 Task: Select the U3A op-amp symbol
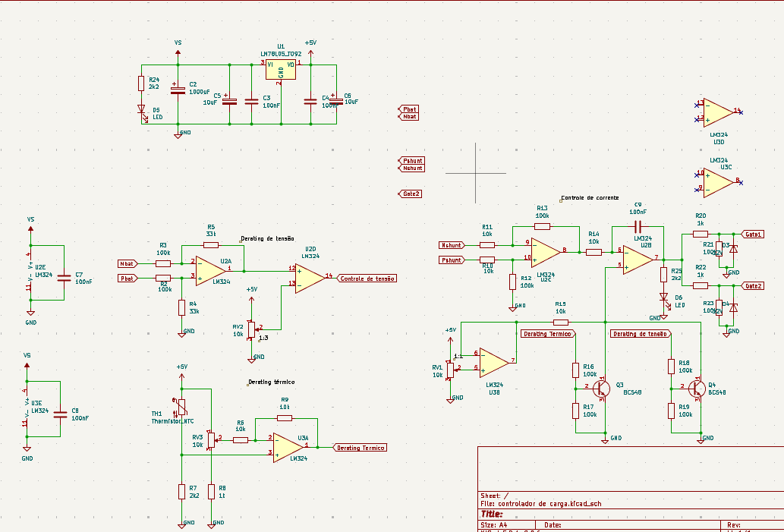click(288, 448)
